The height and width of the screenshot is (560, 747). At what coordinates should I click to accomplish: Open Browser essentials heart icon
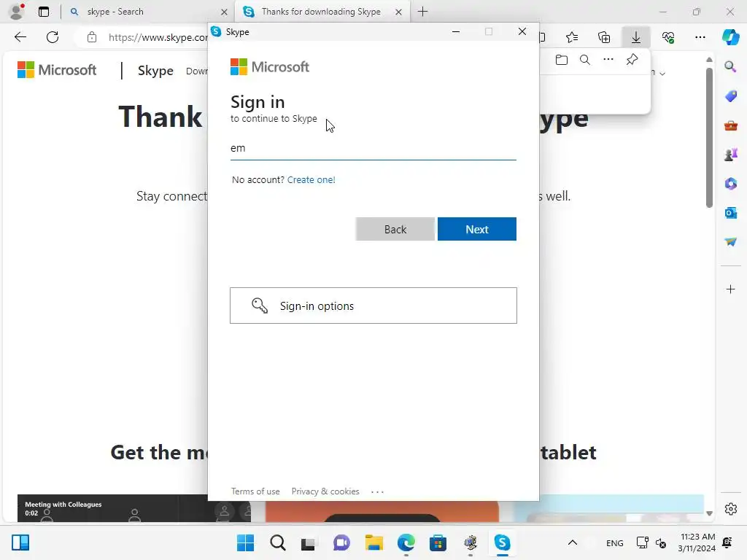click(x=668, y=37)
